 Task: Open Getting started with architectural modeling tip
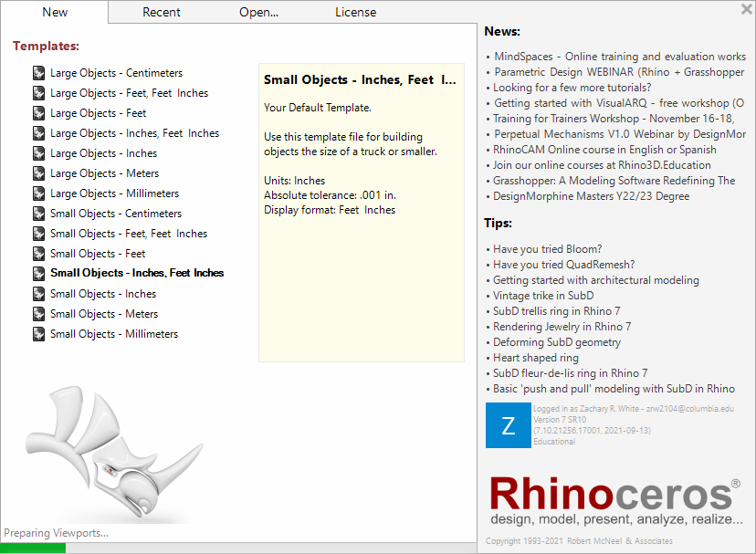tap(596, 279)
